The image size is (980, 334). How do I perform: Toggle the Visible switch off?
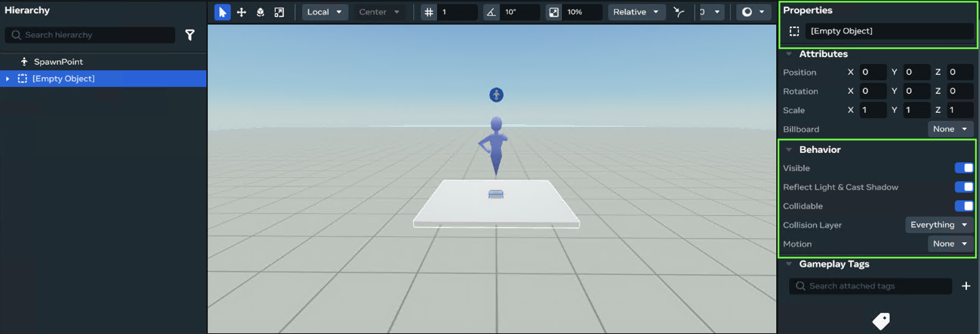point(964,168)
